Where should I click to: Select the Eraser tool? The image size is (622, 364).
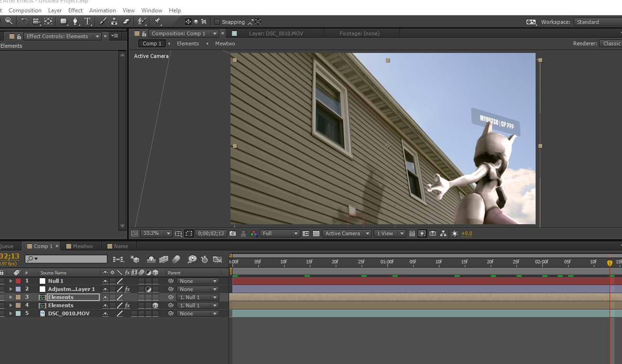point(126,21)
